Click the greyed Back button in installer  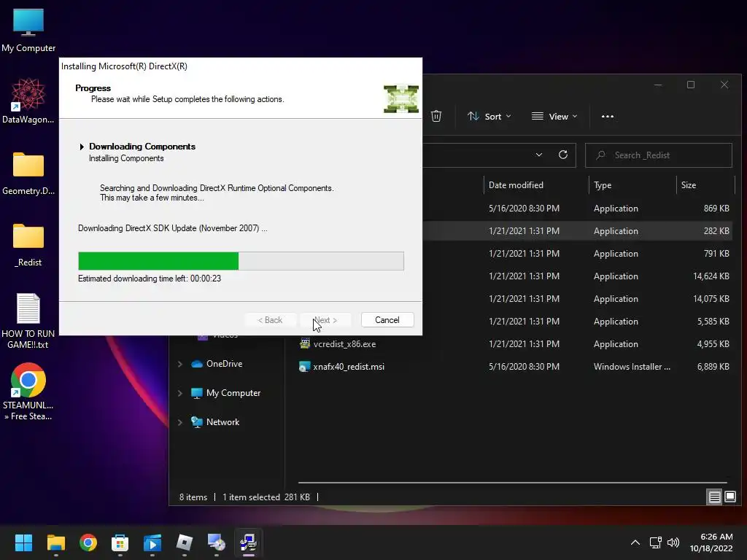click(270, 320)
